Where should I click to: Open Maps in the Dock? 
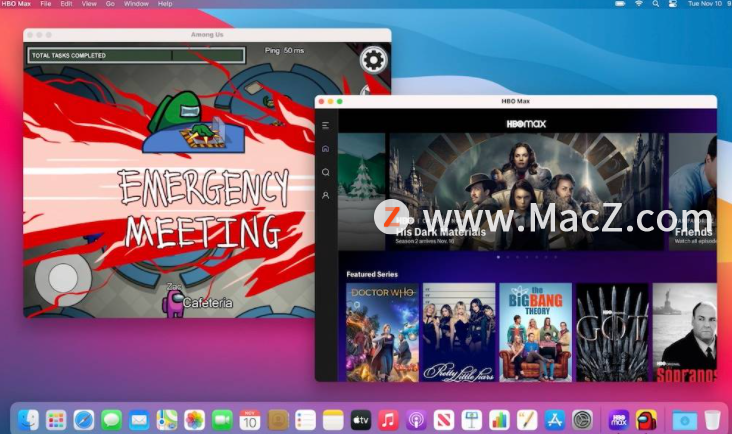167,420
